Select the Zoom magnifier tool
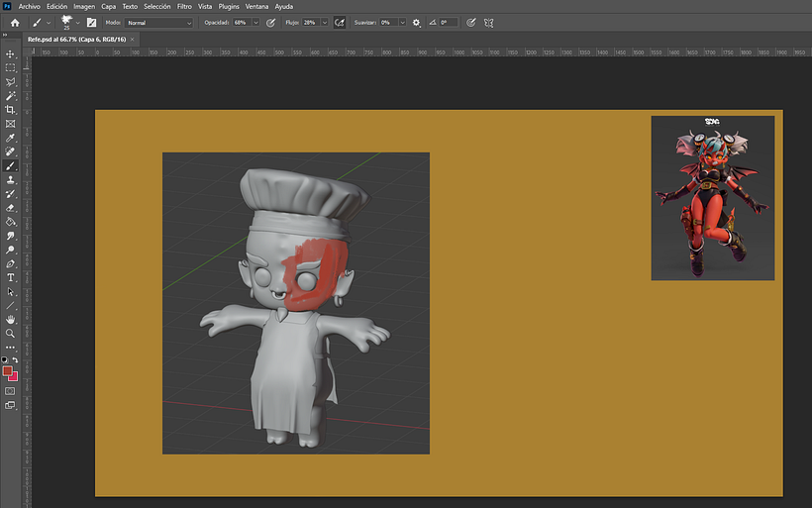The width and height of the screenshot is (812, 508). tap(11, 334)
